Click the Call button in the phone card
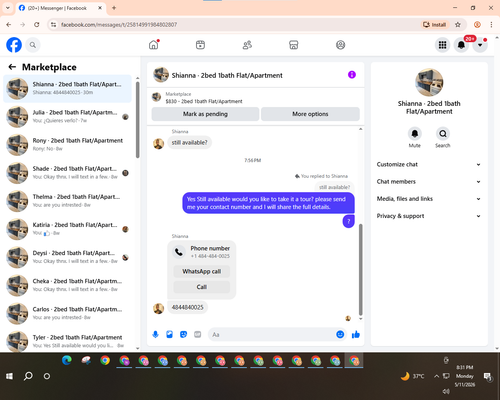Screen dimensions: 500x400 pyautogui.click(x=202, y=287)
